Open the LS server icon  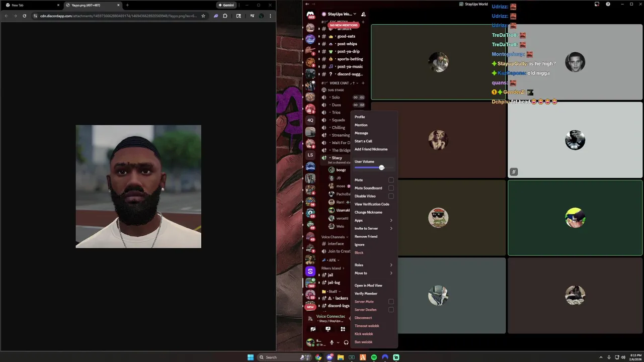click(x=310, y=155)
